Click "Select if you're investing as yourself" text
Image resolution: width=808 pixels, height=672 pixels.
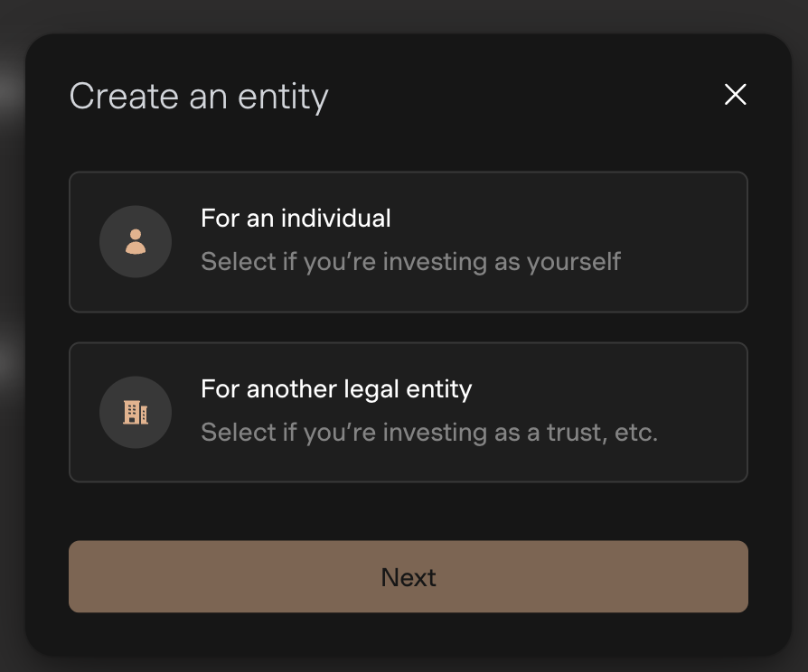410,262
